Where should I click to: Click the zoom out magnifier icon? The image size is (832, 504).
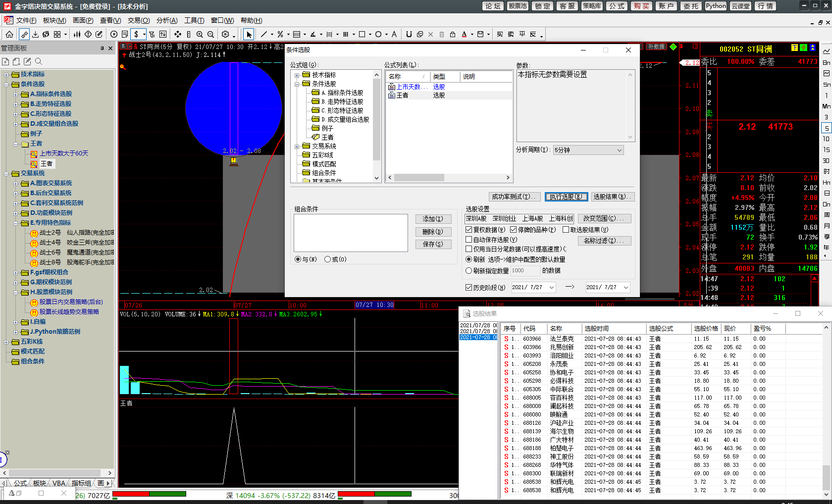click(210, 34)
